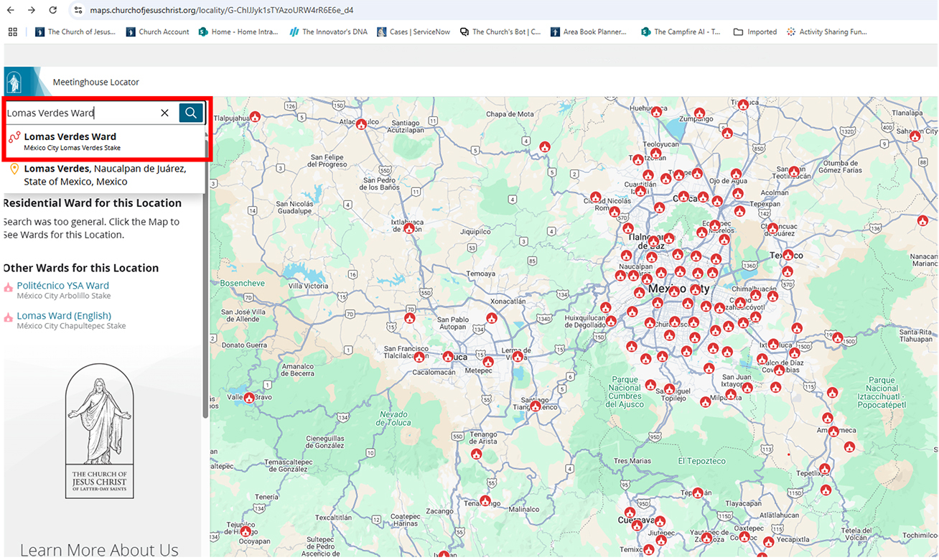Click the browser back arrow
This screenshot has width=939, height=560.
[10, 10]
